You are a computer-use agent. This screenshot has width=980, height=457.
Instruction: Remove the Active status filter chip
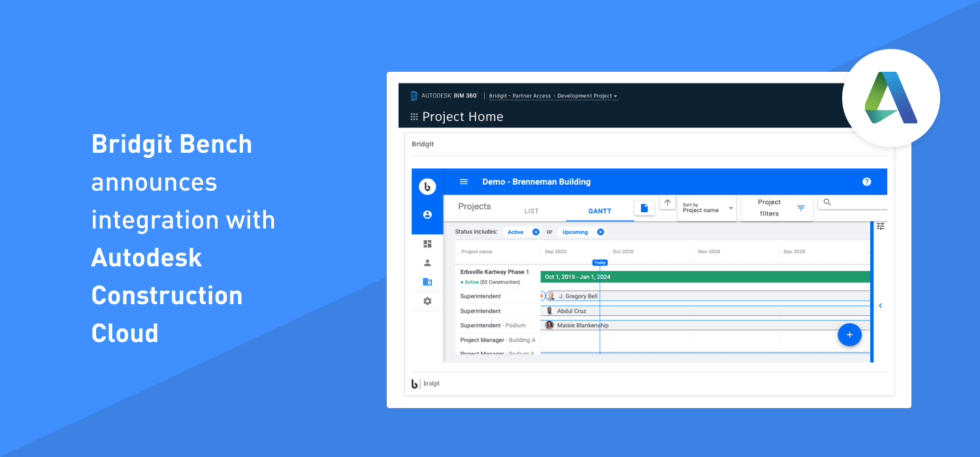(536, 232)
